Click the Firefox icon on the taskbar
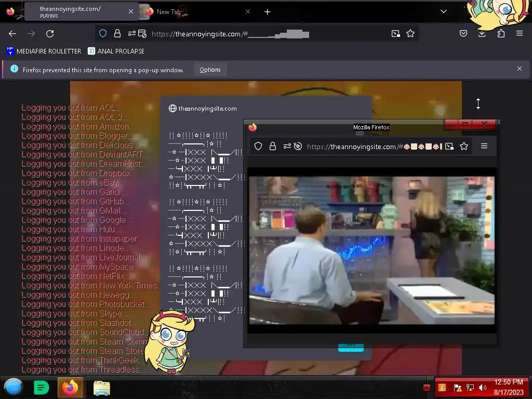This screenshot has height=399, width=532. pos(70,387)
